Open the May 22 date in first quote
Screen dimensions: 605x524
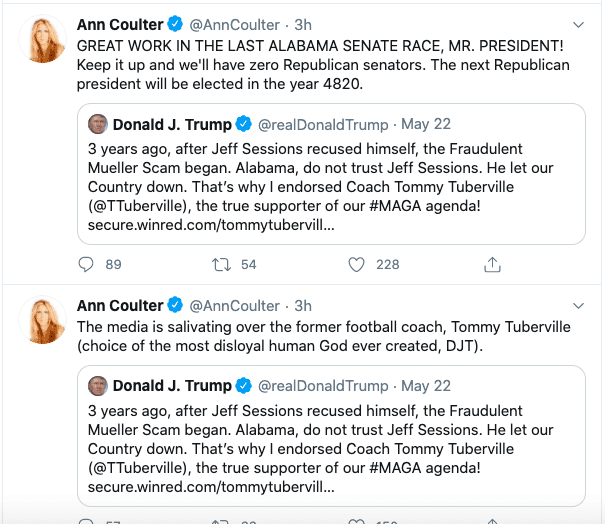pyautogui.click(x=426, y=125)
